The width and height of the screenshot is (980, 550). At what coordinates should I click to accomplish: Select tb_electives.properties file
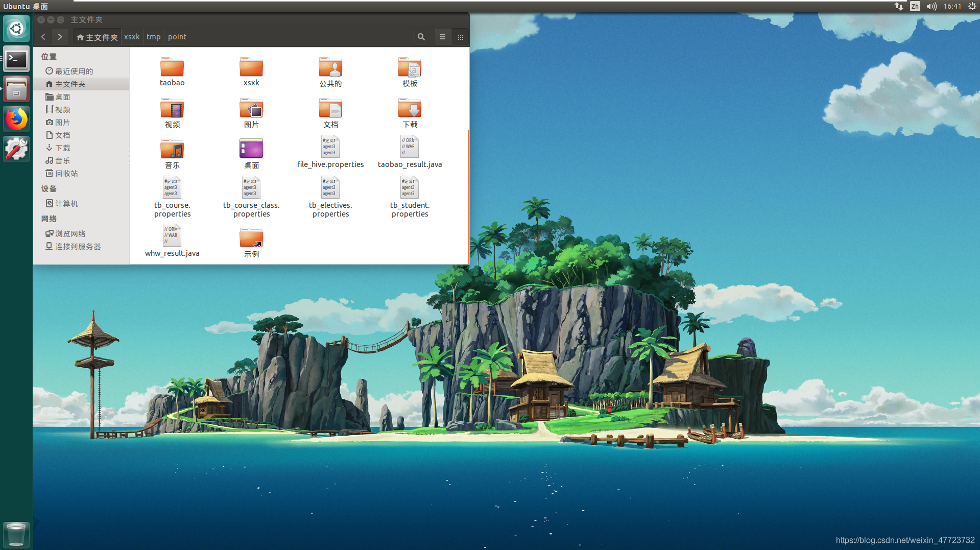click(x=330, y=197)
